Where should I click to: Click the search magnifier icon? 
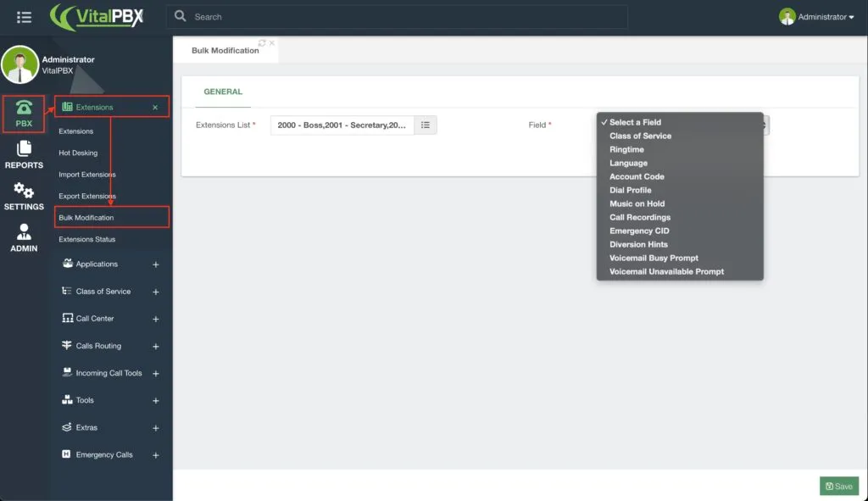180,16
